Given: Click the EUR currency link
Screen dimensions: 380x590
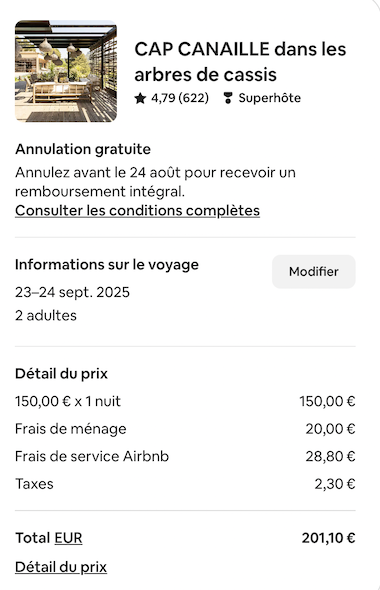Looking at the screenshot, I should (x=68, y=538).
